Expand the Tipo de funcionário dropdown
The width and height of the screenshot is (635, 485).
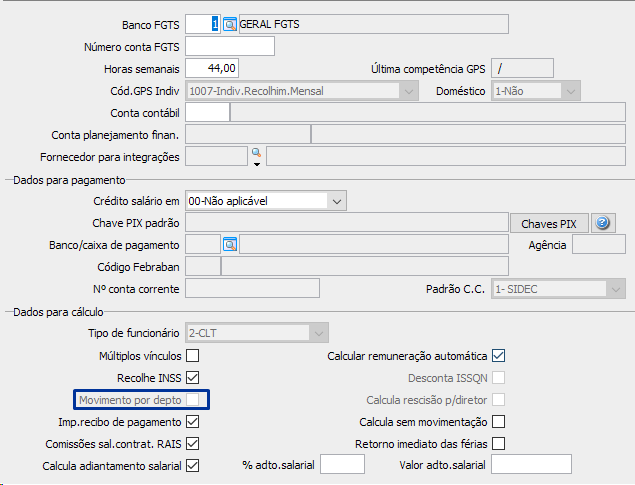(319, 333)
